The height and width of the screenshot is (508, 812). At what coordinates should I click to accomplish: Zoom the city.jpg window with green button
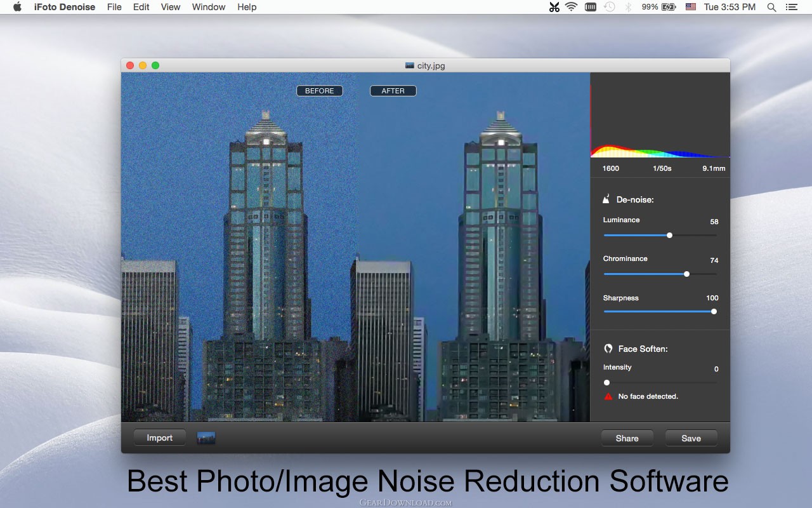click(x=155, y=65)
